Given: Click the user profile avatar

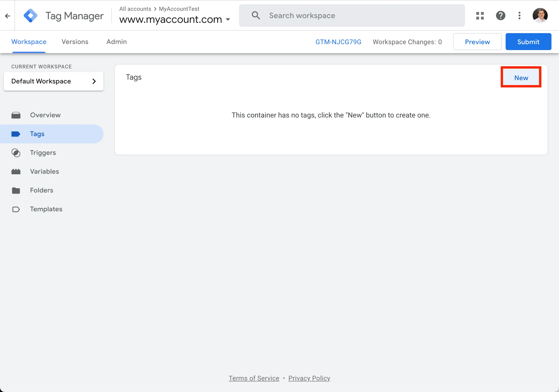Looking at the screenshot, I should tap(540, 16).
